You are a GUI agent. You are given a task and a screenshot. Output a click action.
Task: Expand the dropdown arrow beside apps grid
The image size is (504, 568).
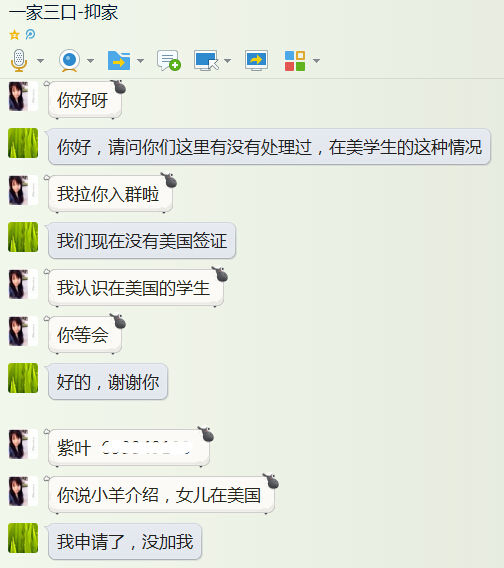point(316,60)
